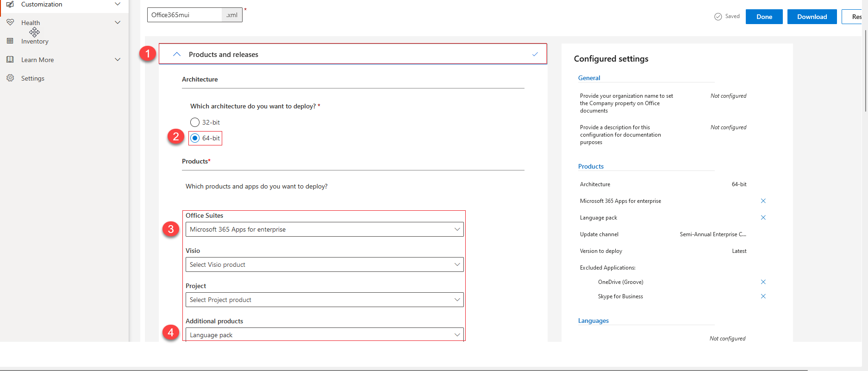Select the 64-bit architecture option
868x371 pixels.
(x=195, y=138)
